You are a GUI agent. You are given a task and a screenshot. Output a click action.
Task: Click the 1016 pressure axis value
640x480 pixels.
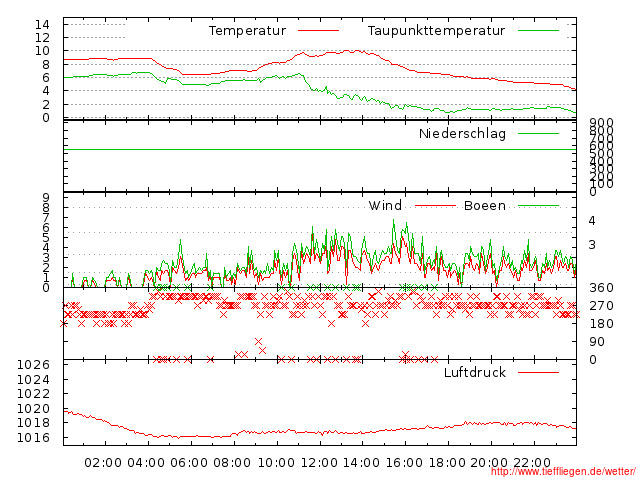(x=33, y=438)
